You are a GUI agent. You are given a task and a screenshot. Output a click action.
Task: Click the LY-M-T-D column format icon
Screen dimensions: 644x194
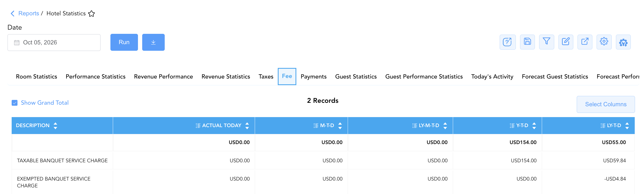pyautogui.click(x=415, y=126)
